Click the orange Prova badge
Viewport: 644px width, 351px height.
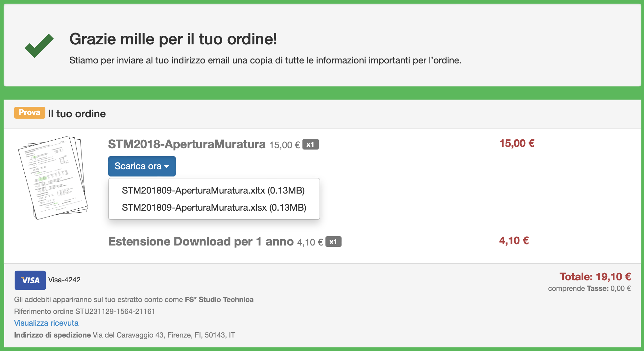[x=30, y=113]
